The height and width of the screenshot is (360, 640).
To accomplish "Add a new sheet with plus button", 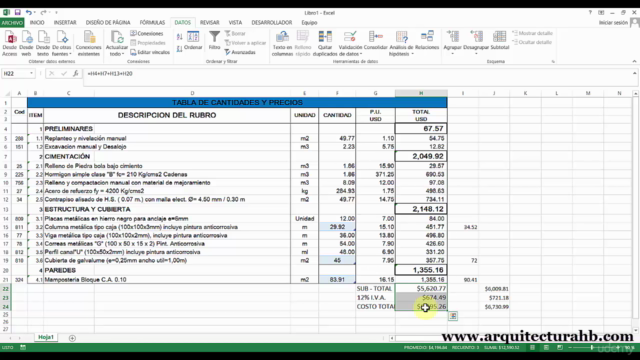I will [x=72, y=338].
